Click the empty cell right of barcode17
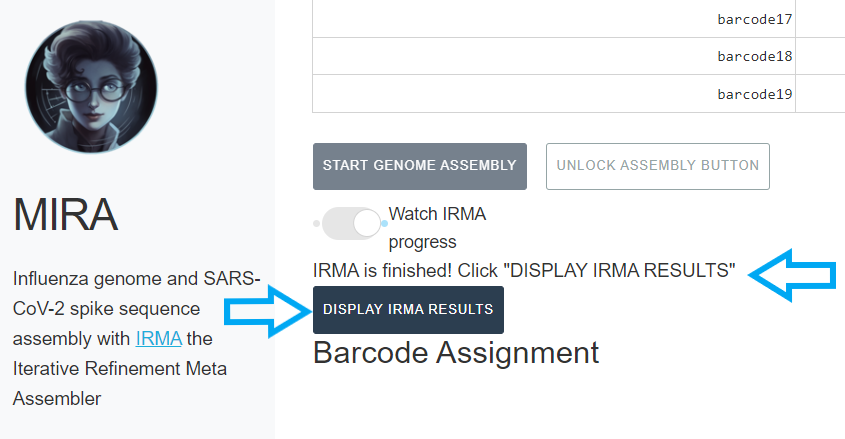 (820, 19)
